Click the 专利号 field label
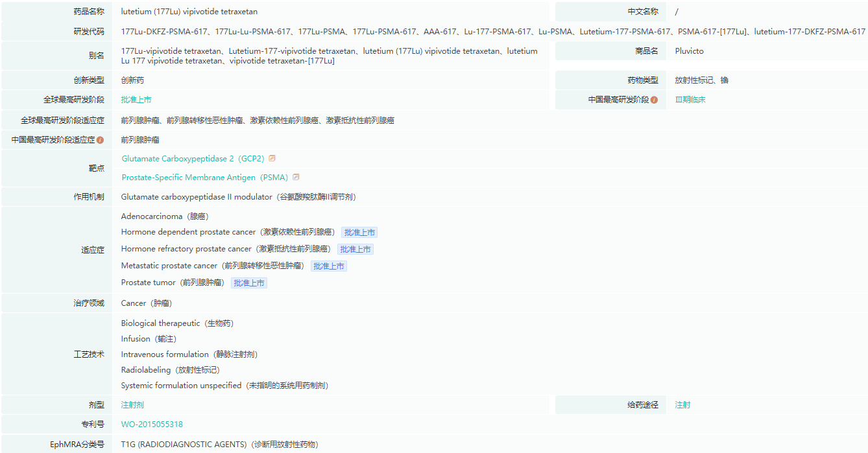 tap(93, 424)
